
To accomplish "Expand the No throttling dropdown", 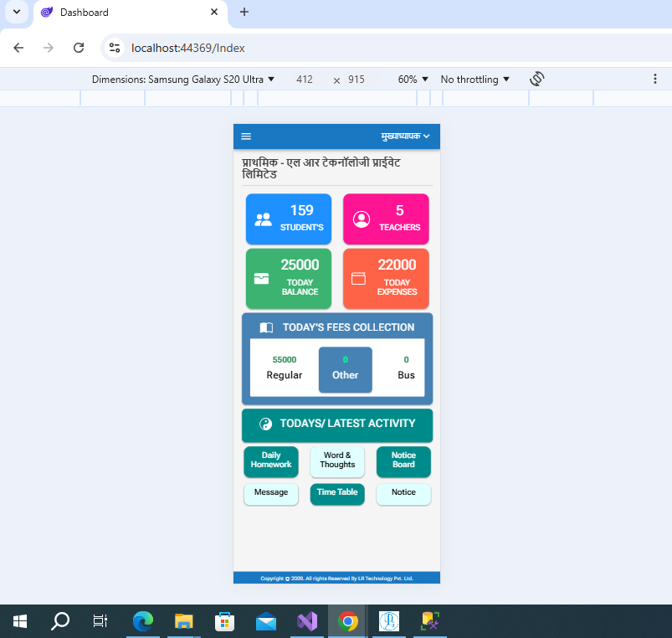I will click(x=475, y=80).
